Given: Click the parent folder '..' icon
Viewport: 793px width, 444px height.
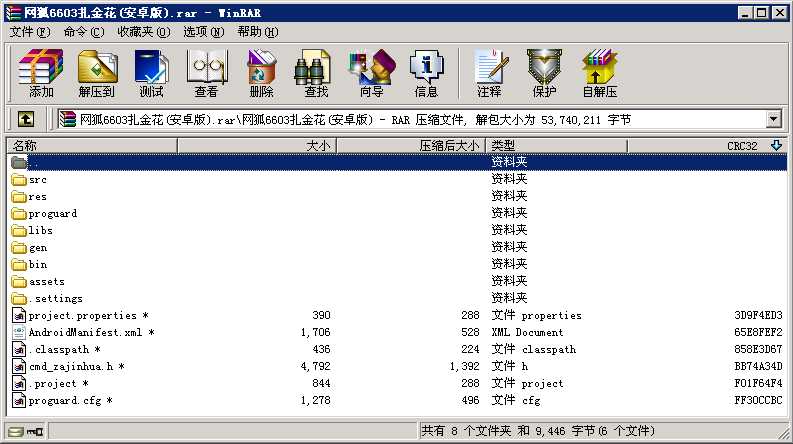Looking at the screenshot, I should click(19, 162).
